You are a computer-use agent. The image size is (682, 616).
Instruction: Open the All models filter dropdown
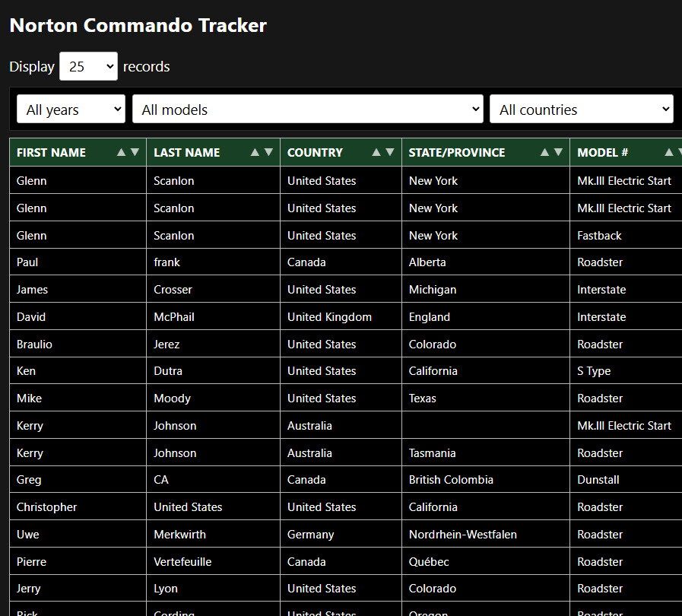click(307, 110)
